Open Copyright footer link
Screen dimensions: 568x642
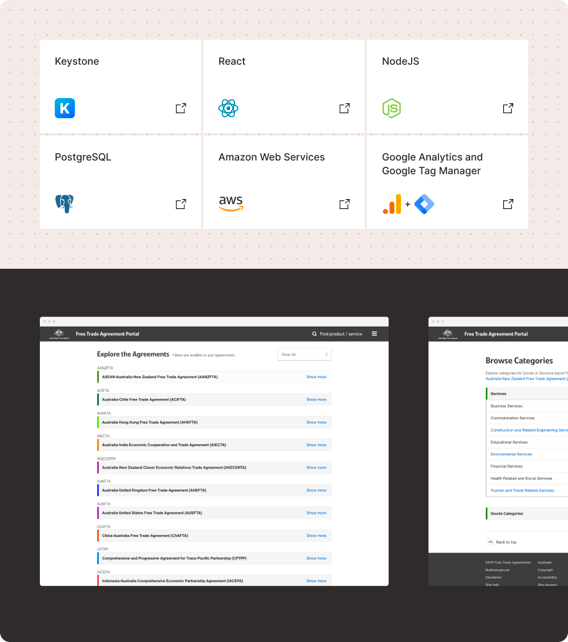[x=545, y=570]
